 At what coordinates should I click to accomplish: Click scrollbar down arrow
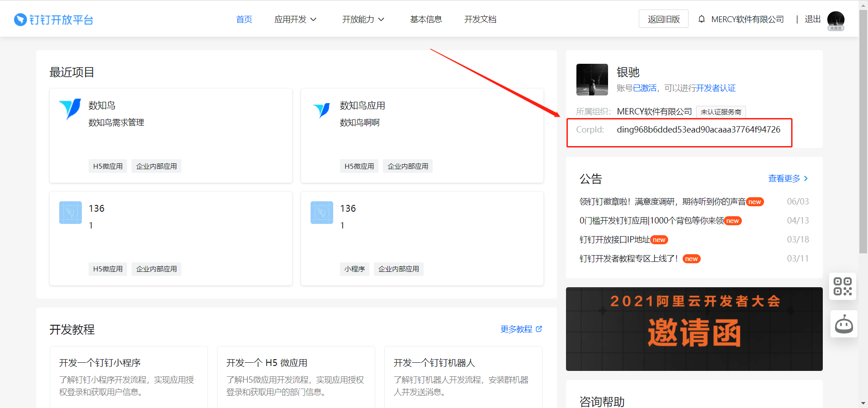[863, 403]
